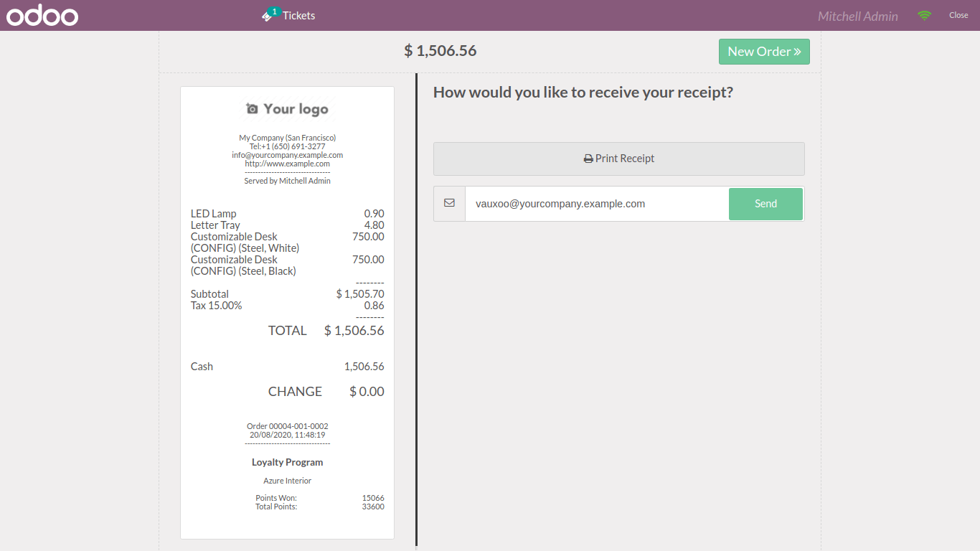980x551 pixels.
Task: Click the TOTAL label on receipt
Action: click(288, 331)
